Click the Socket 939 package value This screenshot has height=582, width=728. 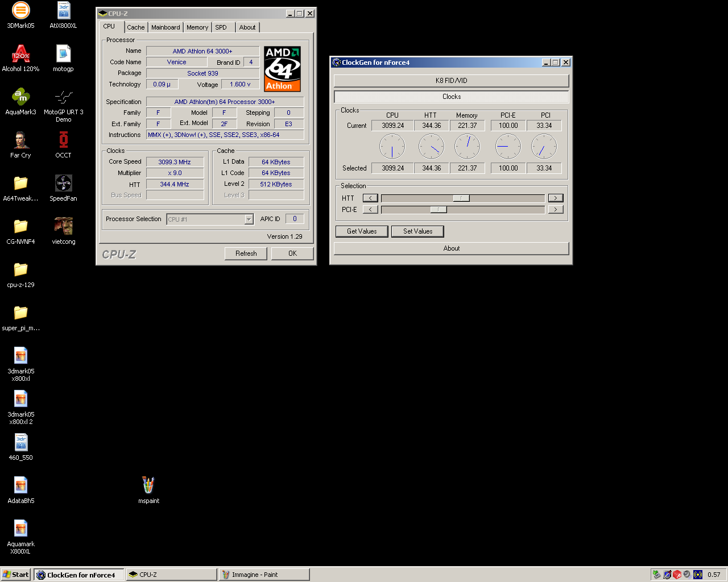pyautogui.click(x=202, y=73)
